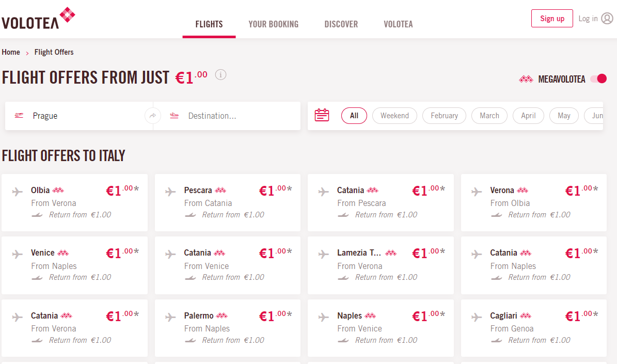Viewport: 617px width, 364px height.
Task: Click Return from €1.00 on Cagliari card
Action: pos(539,340)
